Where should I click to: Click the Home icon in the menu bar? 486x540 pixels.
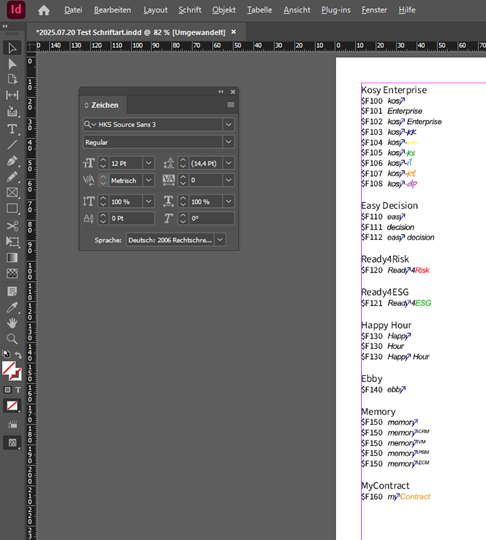[44, 10]
